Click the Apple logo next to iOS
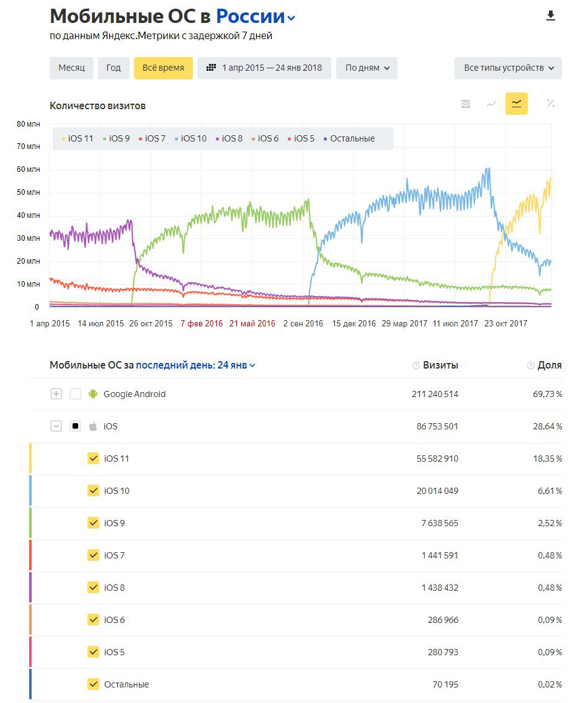The height and width of the screenshot is (703, 588). pos(93,426)
